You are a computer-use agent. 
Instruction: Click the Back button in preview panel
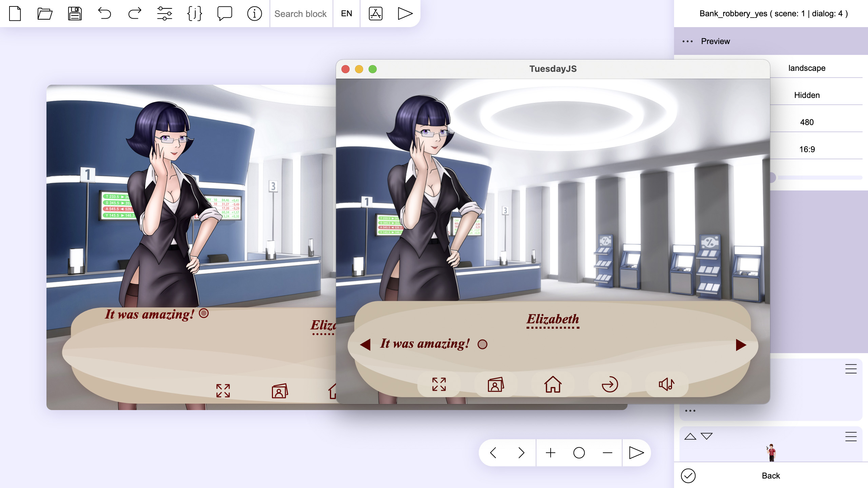pos(771,475)
